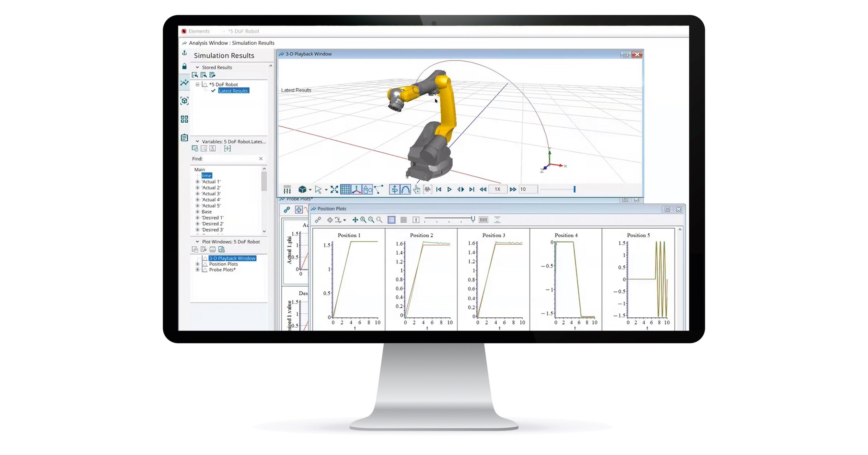Toggle the legend display in Position Plots
The image size is (868, 455).
392,220
